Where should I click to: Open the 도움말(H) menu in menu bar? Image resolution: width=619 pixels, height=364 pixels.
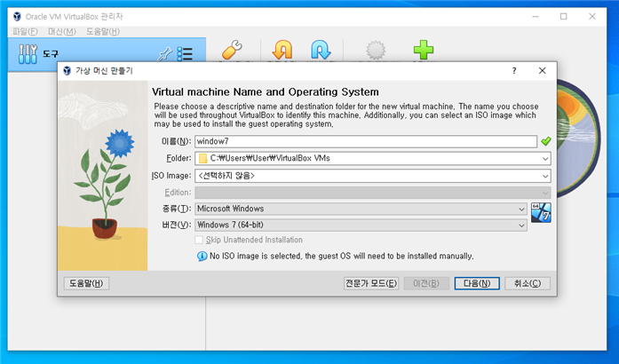point(103,32)
